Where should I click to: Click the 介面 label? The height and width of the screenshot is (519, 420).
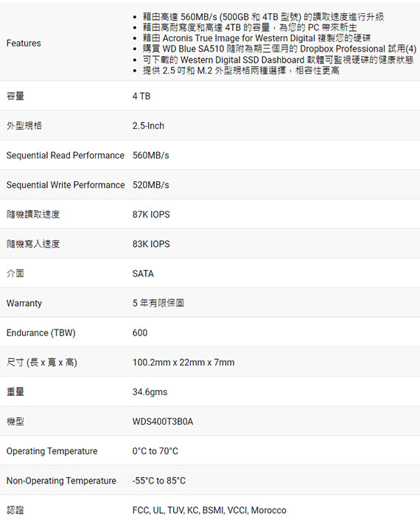[15, 274]
